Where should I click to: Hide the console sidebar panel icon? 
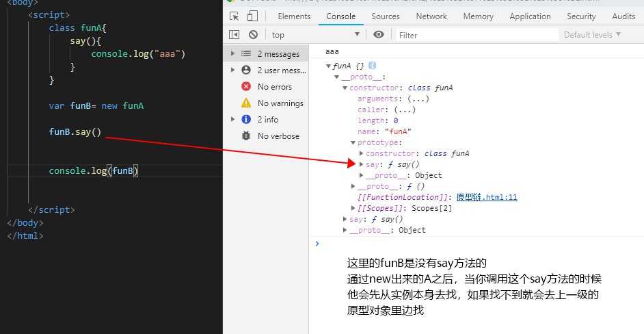pyautogui.click(x=234, y=35)
